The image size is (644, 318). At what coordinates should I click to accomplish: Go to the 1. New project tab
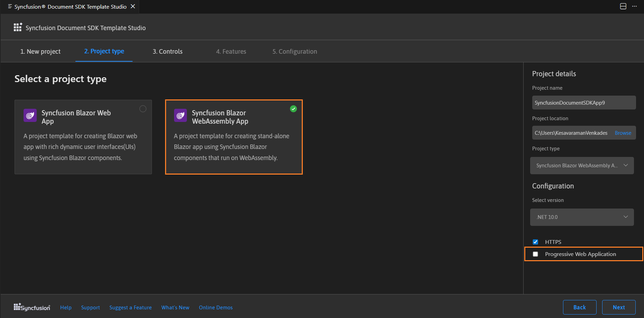[x=40, y=52]
